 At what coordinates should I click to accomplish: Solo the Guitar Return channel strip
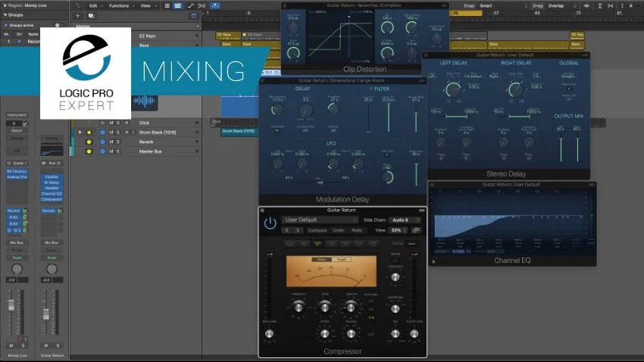tap(58, 345)
